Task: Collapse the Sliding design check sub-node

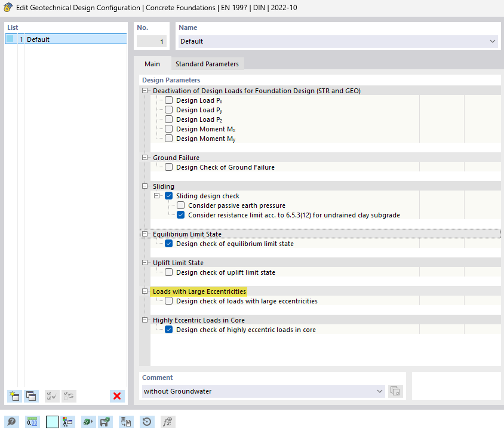Action: (x=157, y=196)
